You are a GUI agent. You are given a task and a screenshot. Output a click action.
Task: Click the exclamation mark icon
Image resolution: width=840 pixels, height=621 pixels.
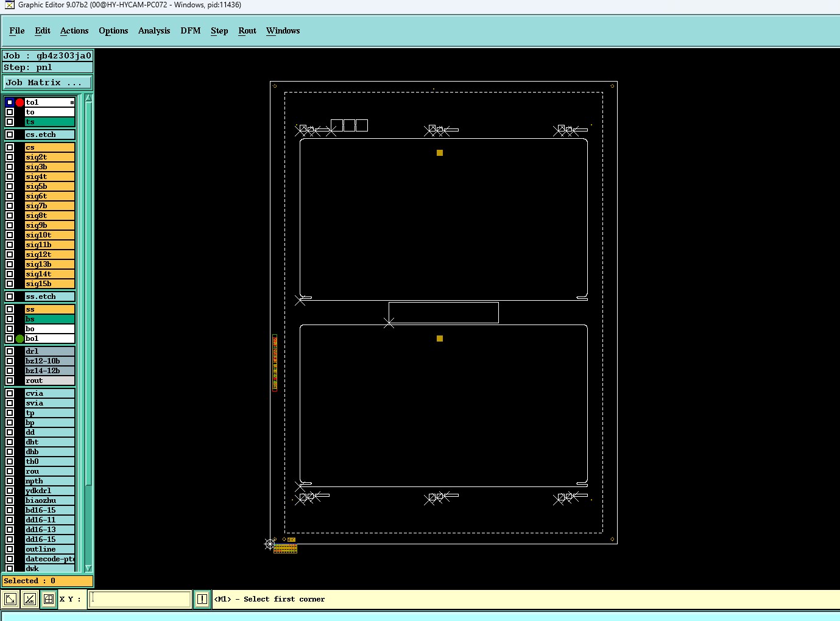202,599
